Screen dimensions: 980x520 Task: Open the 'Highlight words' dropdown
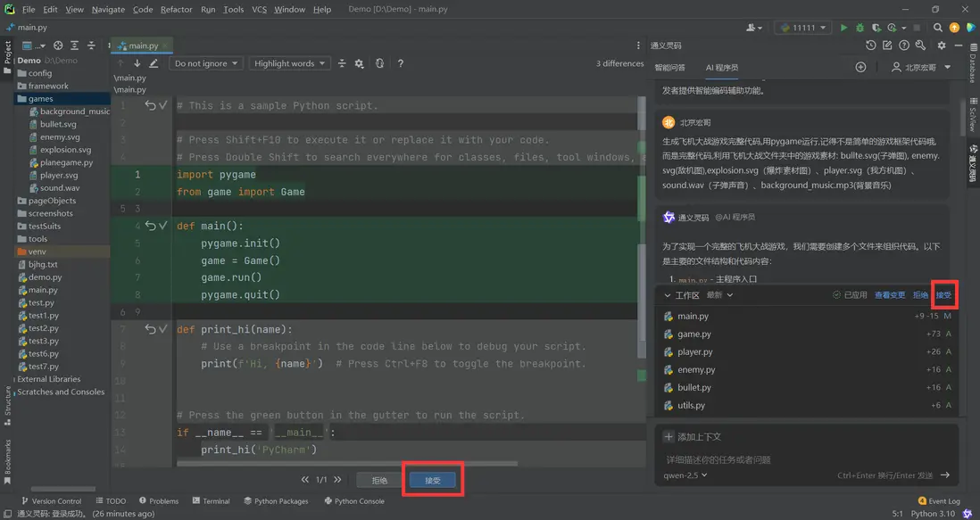coord(289,63)
